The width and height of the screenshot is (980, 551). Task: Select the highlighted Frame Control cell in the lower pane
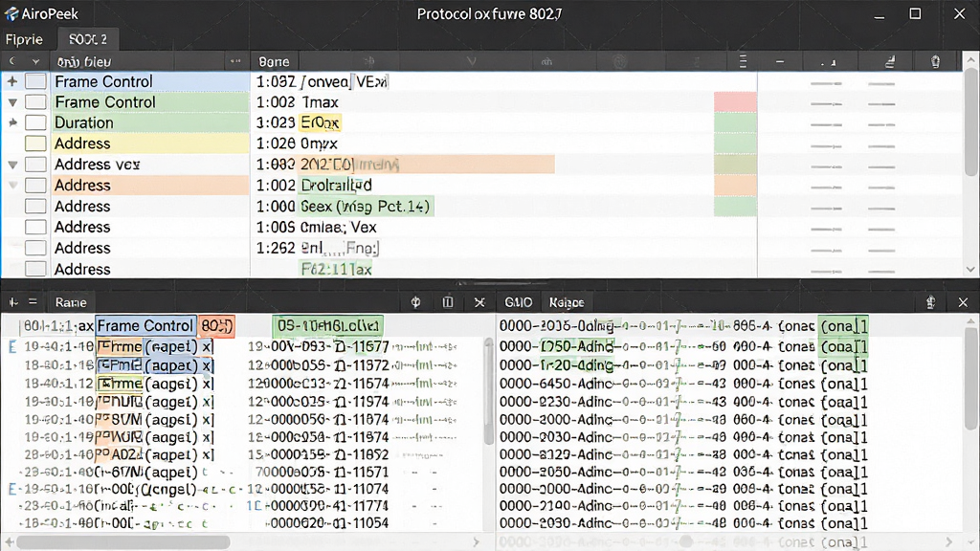click(145, 325)
